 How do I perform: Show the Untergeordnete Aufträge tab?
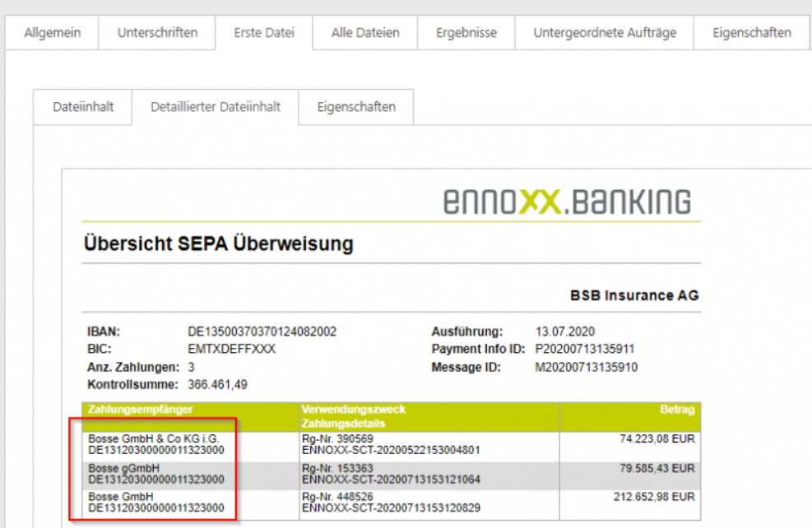(x=604, y=33)
